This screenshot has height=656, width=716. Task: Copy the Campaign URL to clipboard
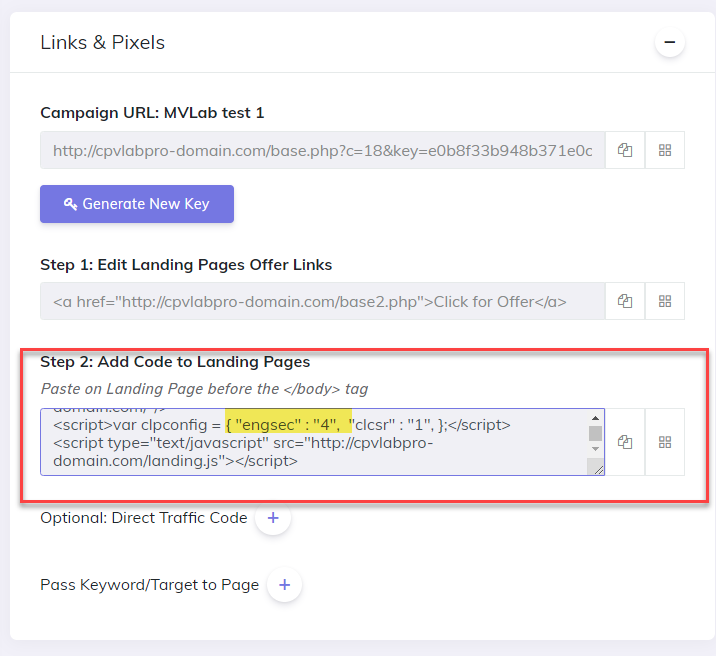625,151
